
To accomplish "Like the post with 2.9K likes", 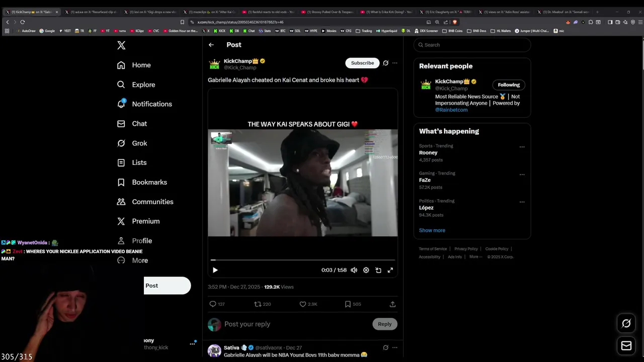I will (x=308, y=304).
